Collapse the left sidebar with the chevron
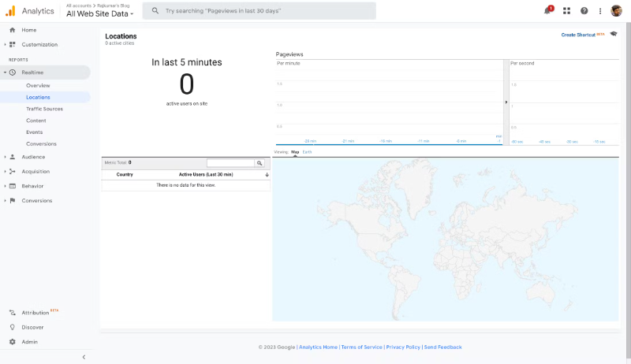The height and width of the screenshot is (364, 631). [x=84, y=357]
